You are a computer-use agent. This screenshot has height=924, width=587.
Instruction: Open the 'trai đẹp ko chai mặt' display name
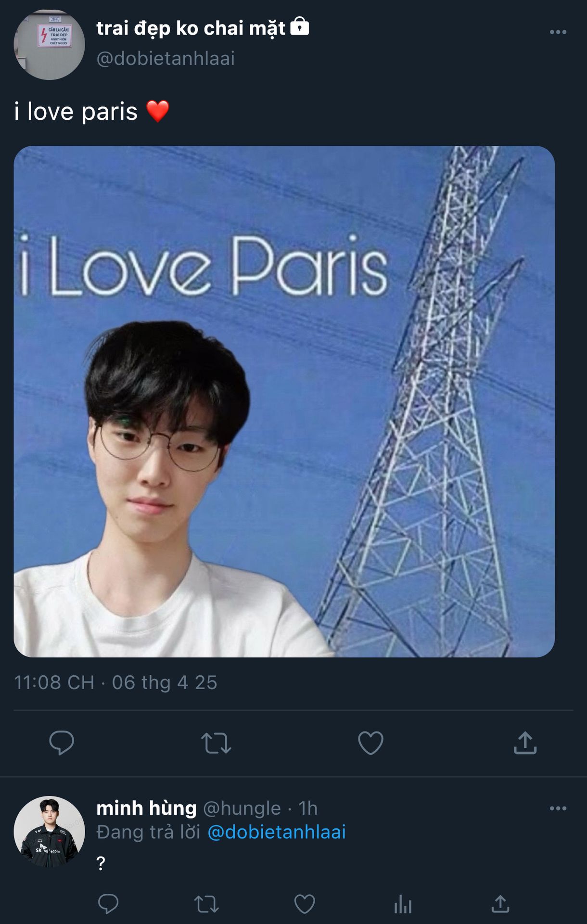pyautogui.click(x=191, y=28)
